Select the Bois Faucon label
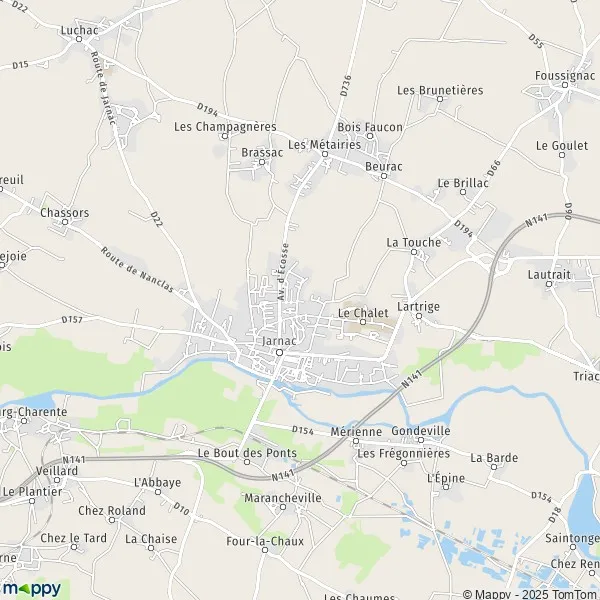This screenshot has height=600, width=600. 370,127
